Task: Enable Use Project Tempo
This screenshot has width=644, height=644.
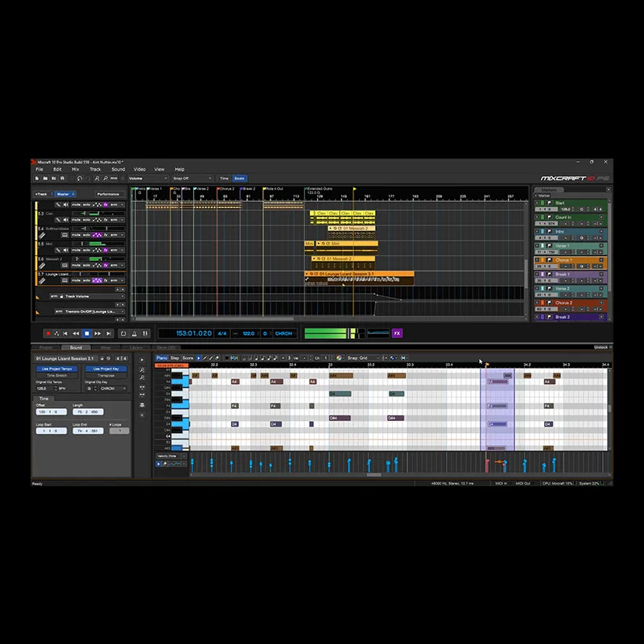Action: click(x=56, y=369)
